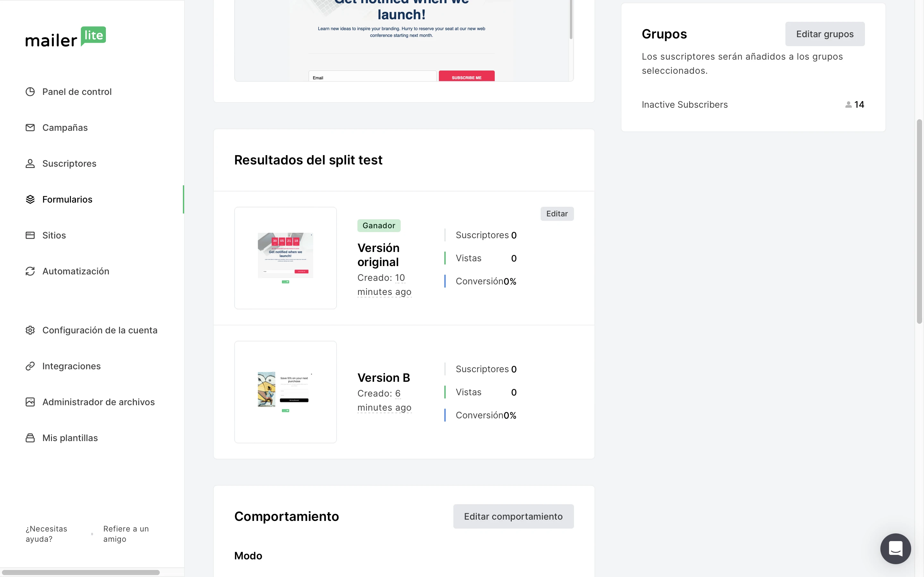Click the Refiere a un amigo link
This screenshot has width=924, height=577.
tap(126, 533)
